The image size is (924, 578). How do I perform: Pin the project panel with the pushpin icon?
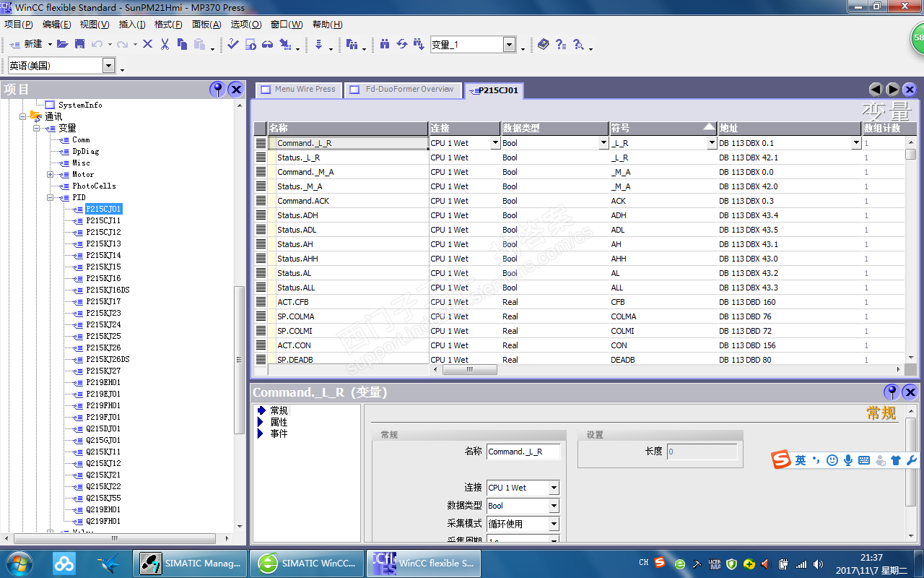217,89
